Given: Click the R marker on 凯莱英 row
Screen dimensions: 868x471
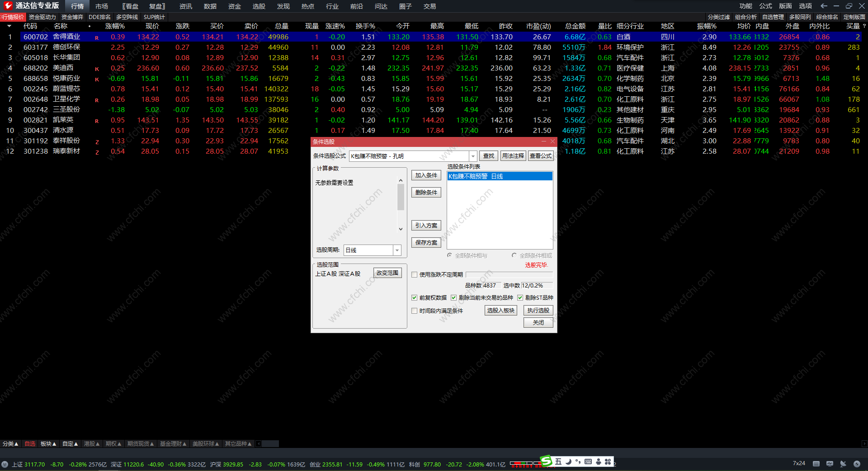Looking at the screenshot, I should coord(97,121).
